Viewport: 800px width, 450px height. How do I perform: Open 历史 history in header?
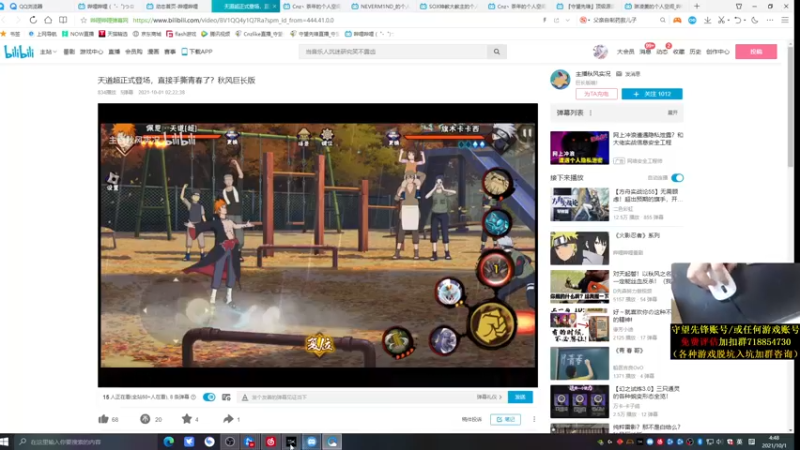[695, 52]
